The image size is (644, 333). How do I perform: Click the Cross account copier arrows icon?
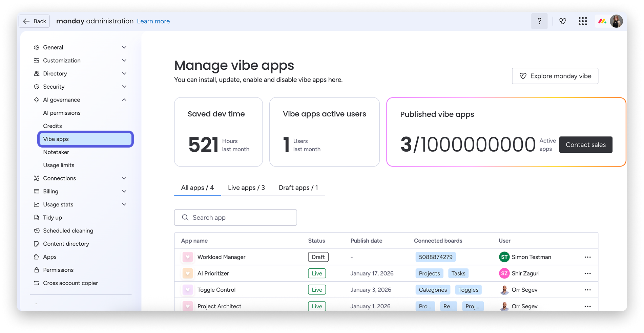(x=37, y=283)
